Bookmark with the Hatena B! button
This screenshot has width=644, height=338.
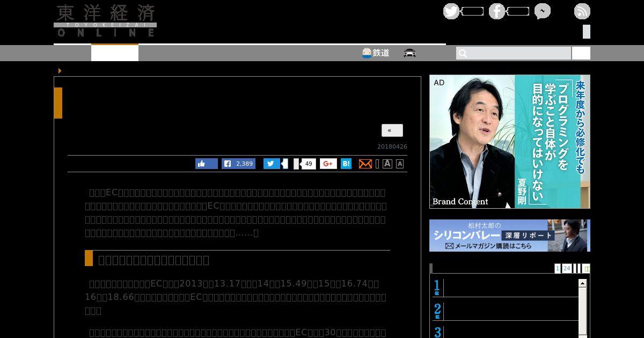point(346,164)
